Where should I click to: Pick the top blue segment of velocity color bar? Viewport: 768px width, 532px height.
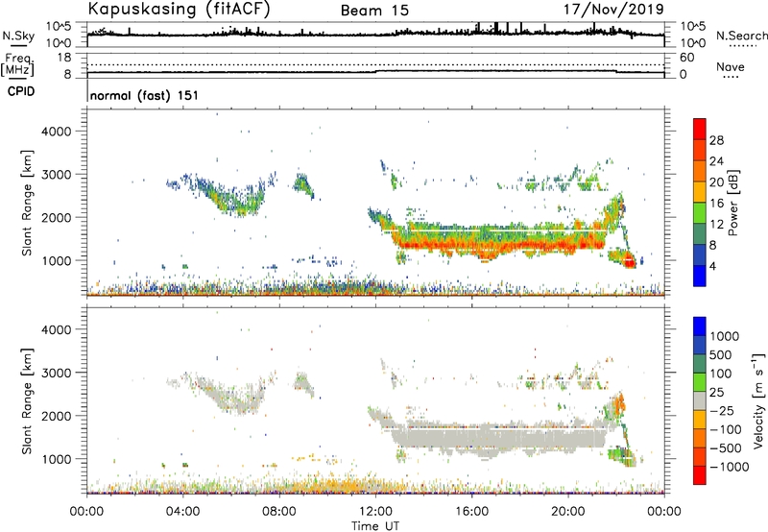point(700,326)
